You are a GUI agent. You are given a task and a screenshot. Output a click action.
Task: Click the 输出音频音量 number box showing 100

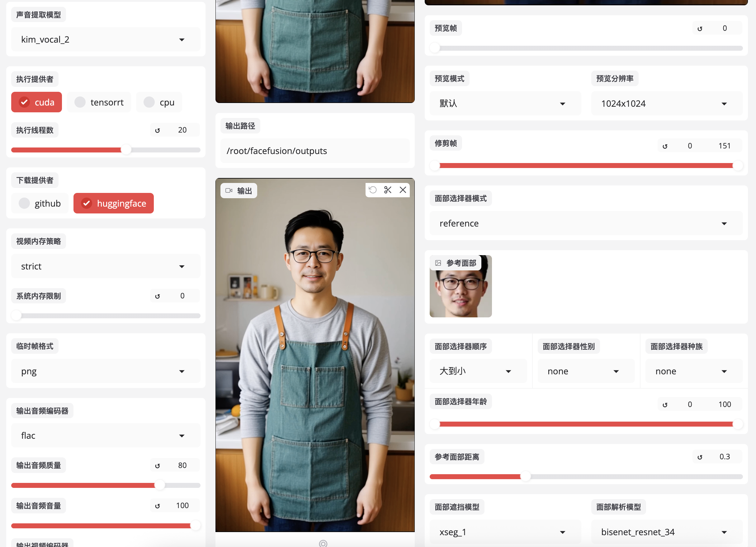(182, 506)
